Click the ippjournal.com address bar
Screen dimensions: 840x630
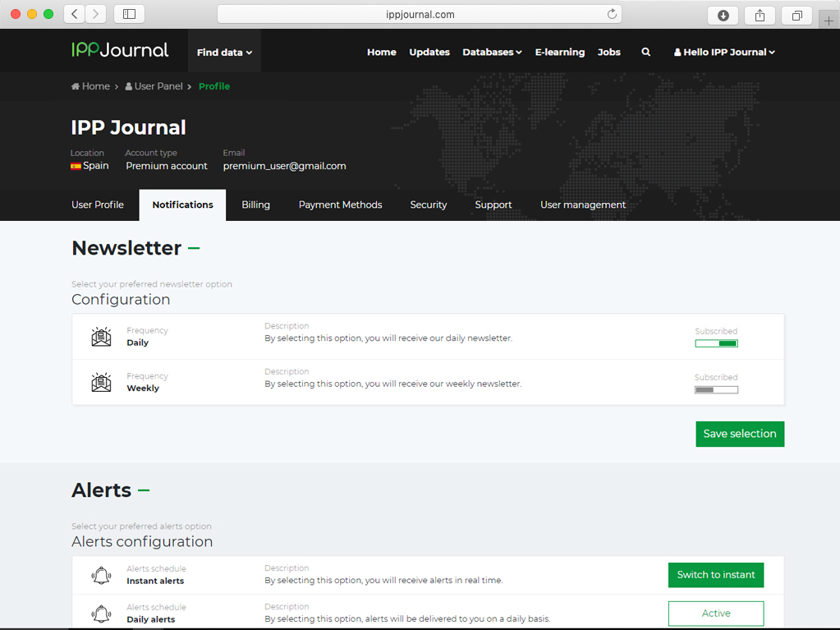point(420,14)
